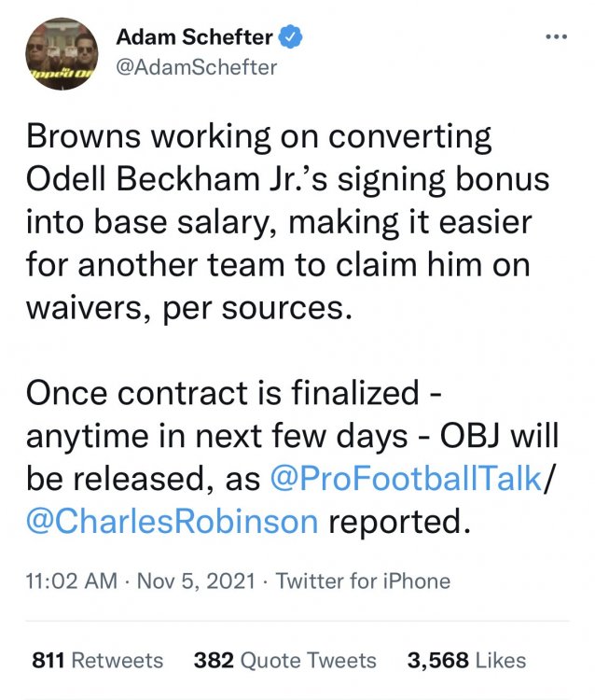View the 382 Quote Tweets list
595x700 pixels.
(x=285, y=660)
